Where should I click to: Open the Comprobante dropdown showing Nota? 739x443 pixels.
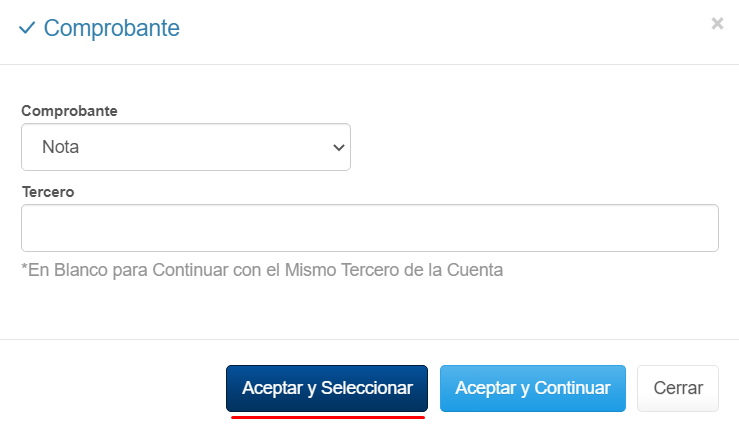tap(186, 147)
